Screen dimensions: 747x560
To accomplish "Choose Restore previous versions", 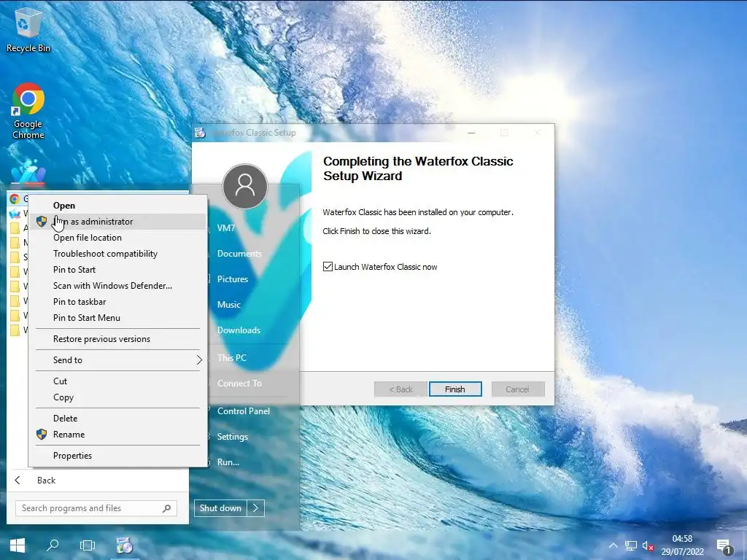I will (x=117, y=339).
